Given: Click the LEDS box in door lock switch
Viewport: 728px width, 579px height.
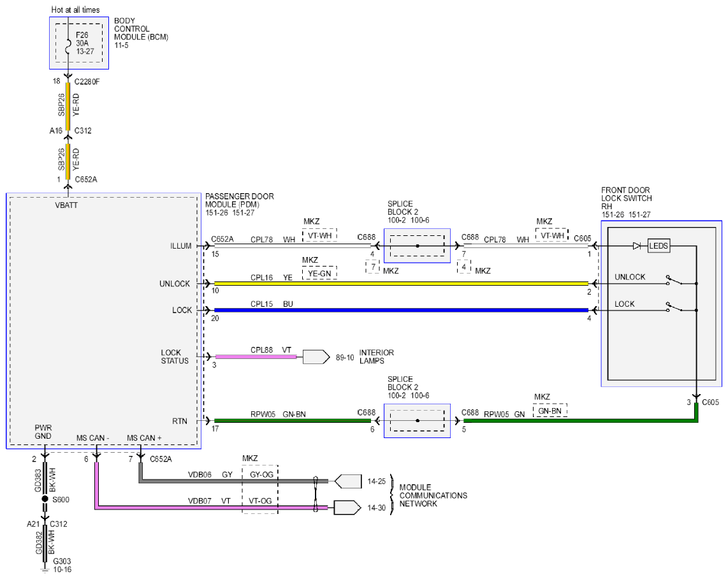Looking at the screenshot, I should [659, 246].
